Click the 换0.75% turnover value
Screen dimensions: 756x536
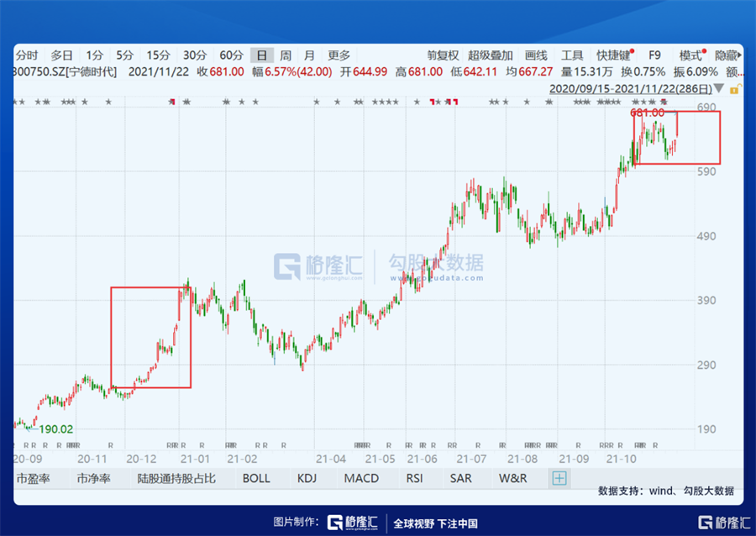[x=643, y=71]
